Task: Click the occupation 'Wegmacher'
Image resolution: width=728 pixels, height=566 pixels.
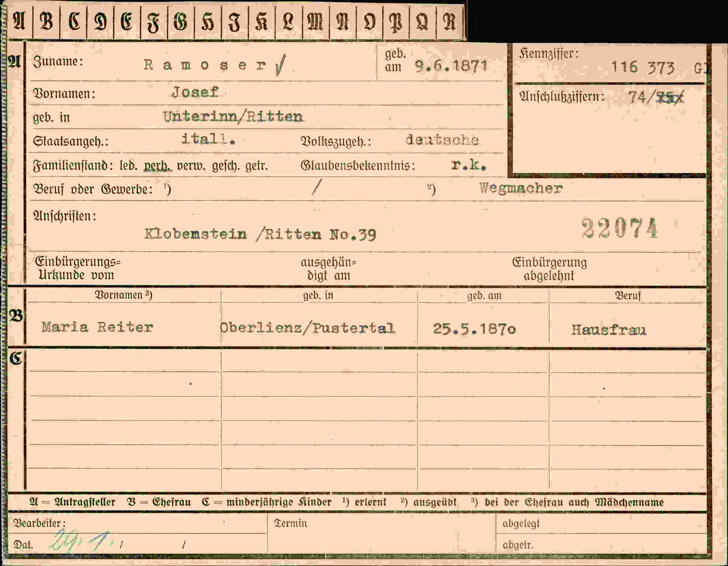Action: coord(521,189)
